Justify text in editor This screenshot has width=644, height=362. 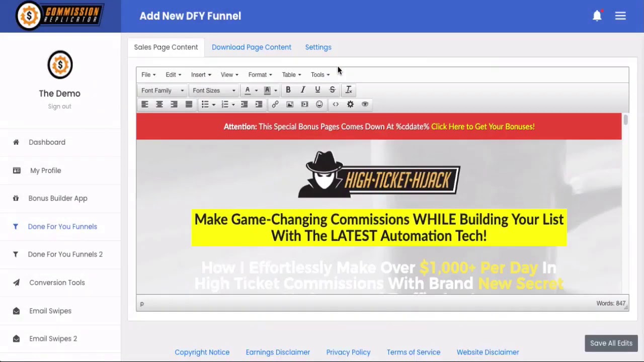click(x=189, y=105)
